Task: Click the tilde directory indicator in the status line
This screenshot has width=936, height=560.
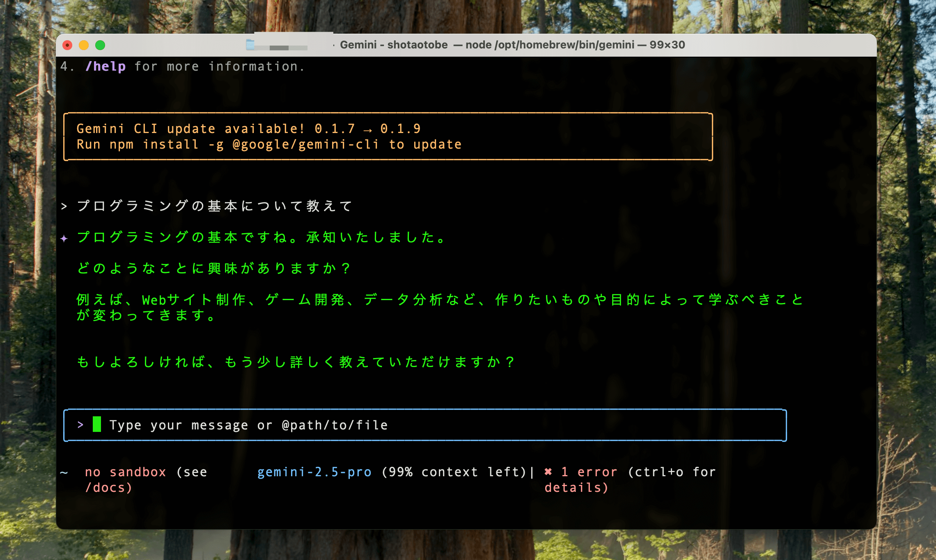Action: (x=64, y=473)
